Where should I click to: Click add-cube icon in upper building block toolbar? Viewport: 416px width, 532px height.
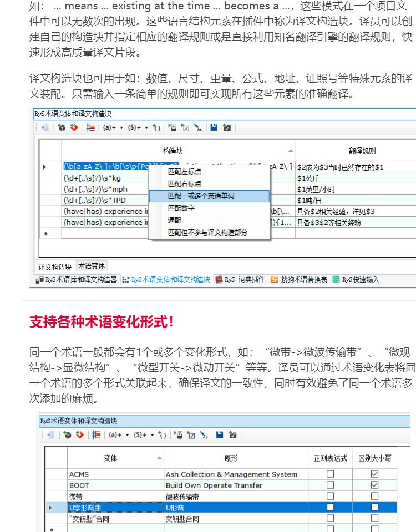[62, 127]
